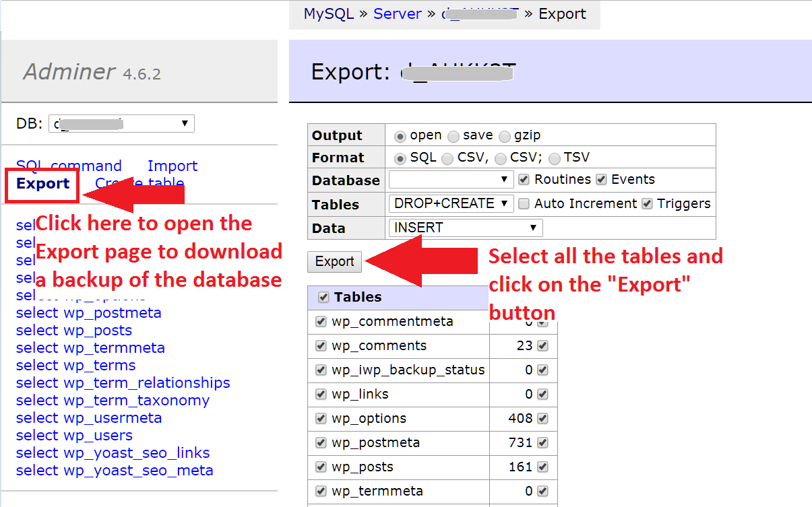
Task: Select the 'gzip' output radio button
Action: pyautogui.click(x=505, y=137)
